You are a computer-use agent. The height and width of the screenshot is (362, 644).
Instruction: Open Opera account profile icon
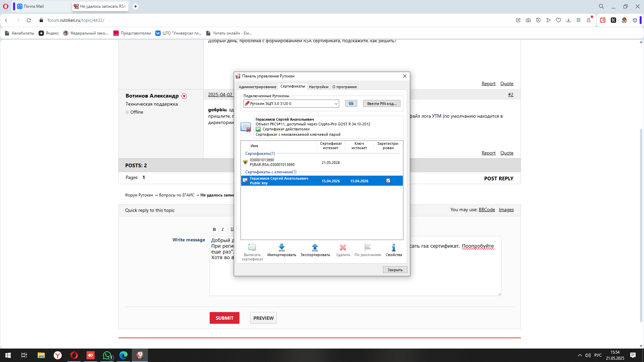(589, 20)
